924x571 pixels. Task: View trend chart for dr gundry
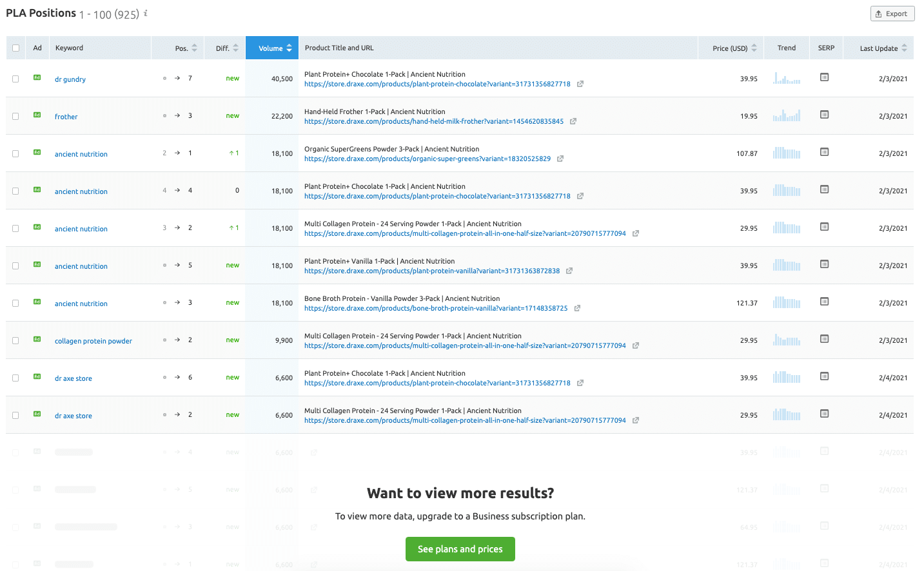coord(787,79)
